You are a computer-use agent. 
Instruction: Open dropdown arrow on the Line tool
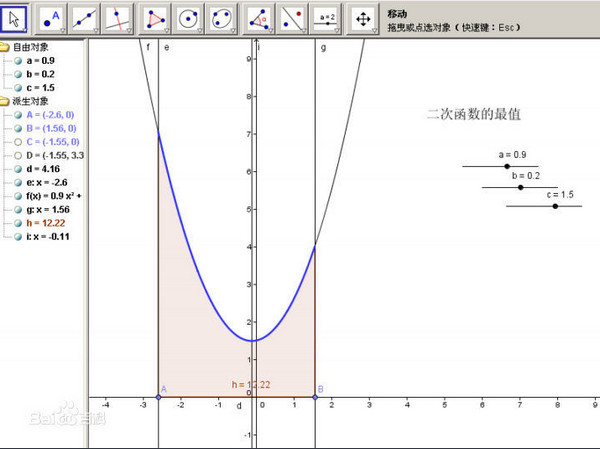click(x=96, y=30)
